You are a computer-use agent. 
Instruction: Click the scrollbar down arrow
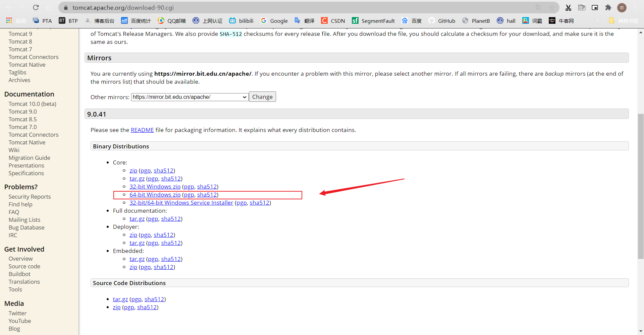tap(641, 332)
